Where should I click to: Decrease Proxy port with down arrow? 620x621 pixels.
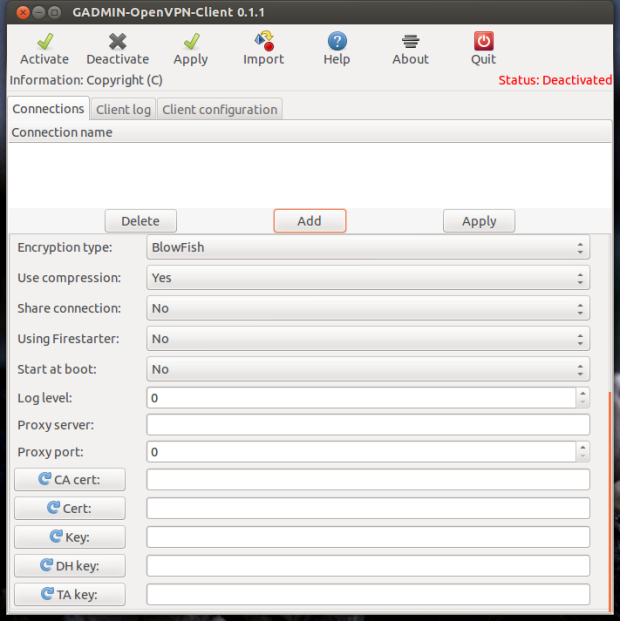(583, 457)
